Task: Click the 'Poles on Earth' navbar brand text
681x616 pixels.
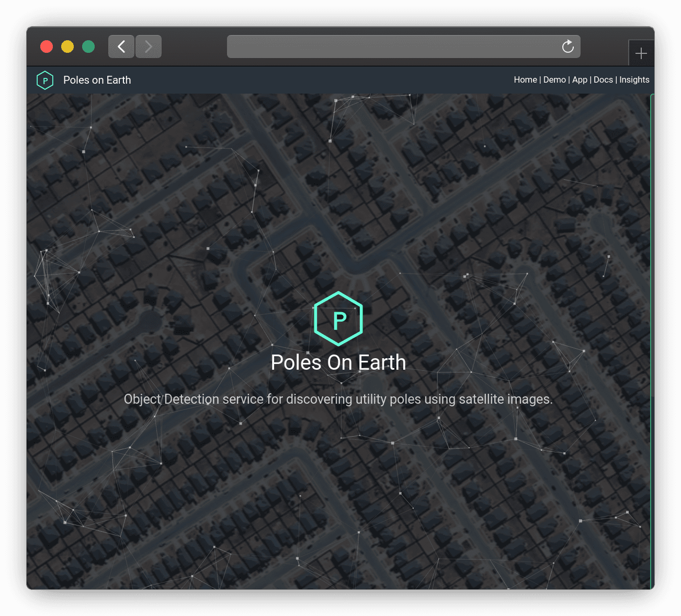Action: click(x=97, y=80)
